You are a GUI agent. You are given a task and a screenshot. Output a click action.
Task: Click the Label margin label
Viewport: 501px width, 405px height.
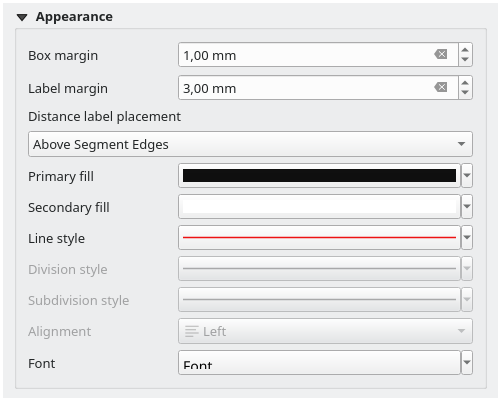[68, 89]
